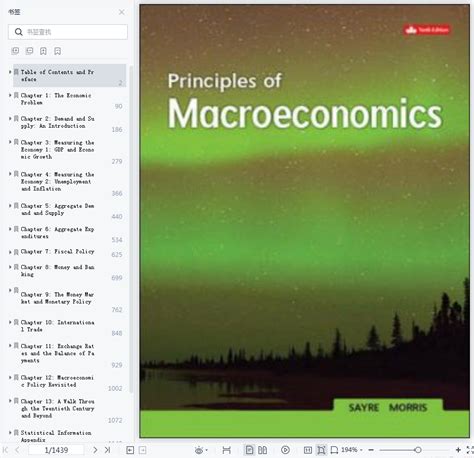Go to the first page
Viewport: 474px width, 458px height.
5,450
